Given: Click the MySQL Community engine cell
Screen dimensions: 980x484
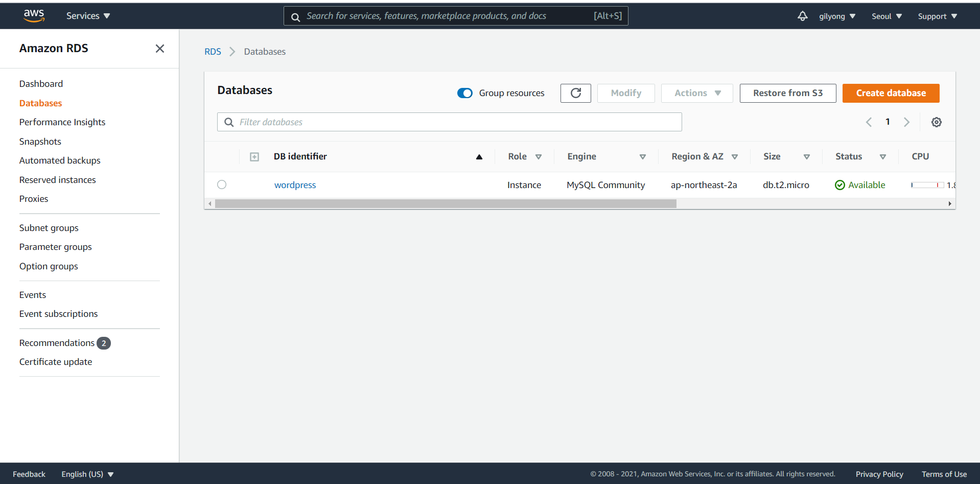Looking at the screenshot, I should 605,185.
